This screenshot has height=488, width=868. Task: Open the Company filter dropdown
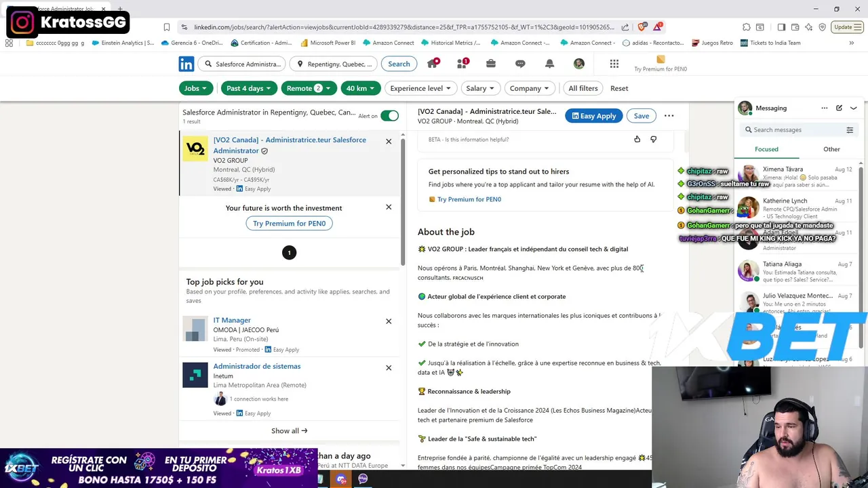coord(530,88)
